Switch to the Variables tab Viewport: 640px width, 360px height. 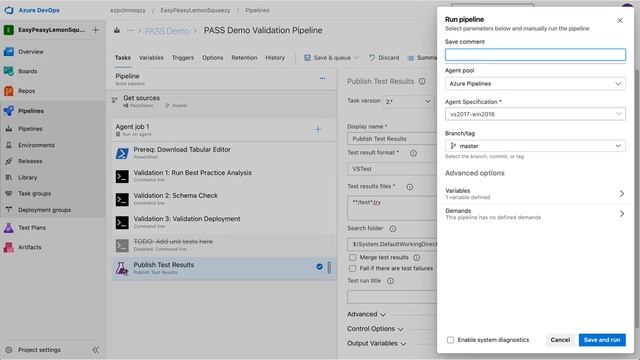click(151, 58)
